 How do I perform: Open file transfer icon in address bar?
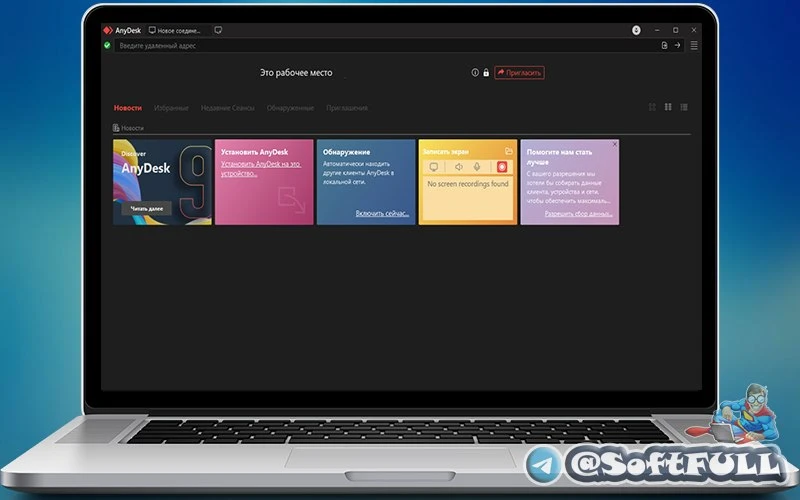[664, 45]
